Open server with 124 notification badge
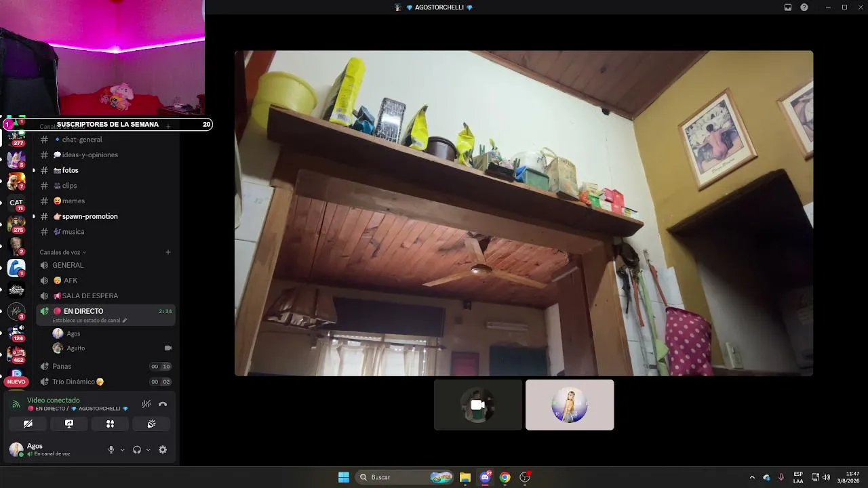This screenshot has width=868, height=488. (x=16, y=331)
